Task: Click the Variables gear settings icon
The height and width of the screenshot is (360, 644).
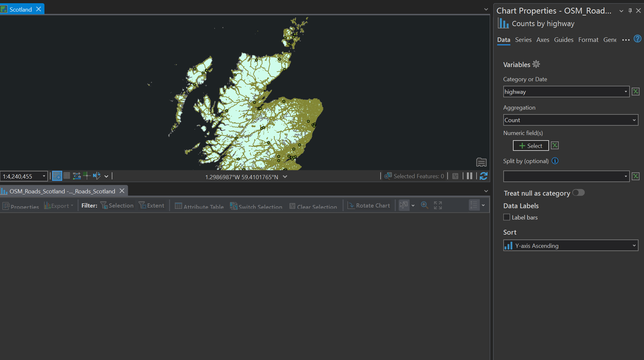Action: (536, 64)
